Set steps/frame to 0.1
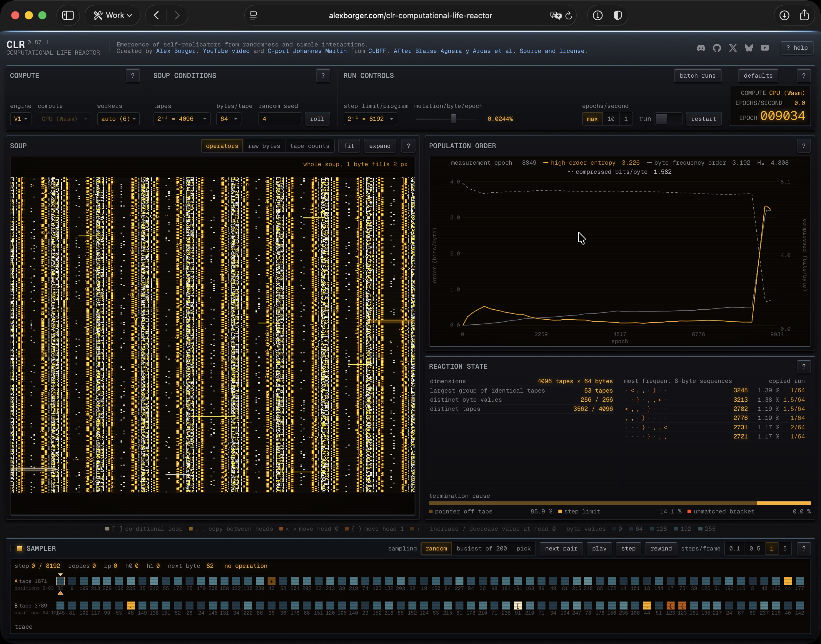 pos(734,549)
